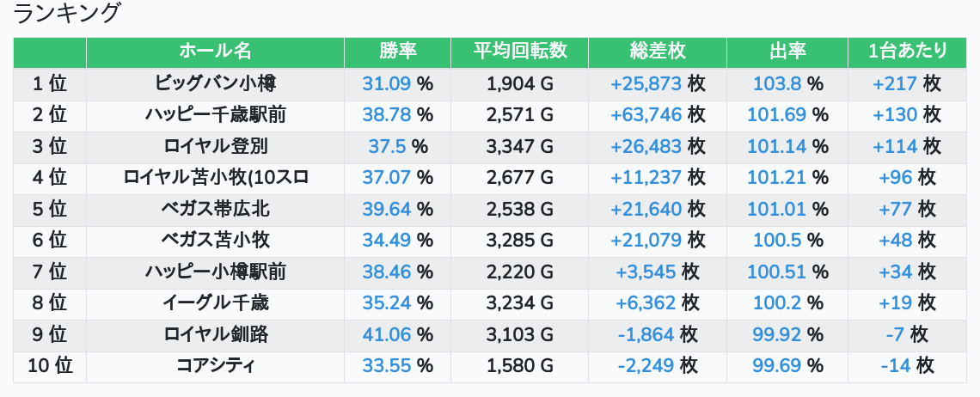The width and height of the screenshot is (980, 397).
Task: Select the 41.06 win rate value
Action: [x=387, y=335]
